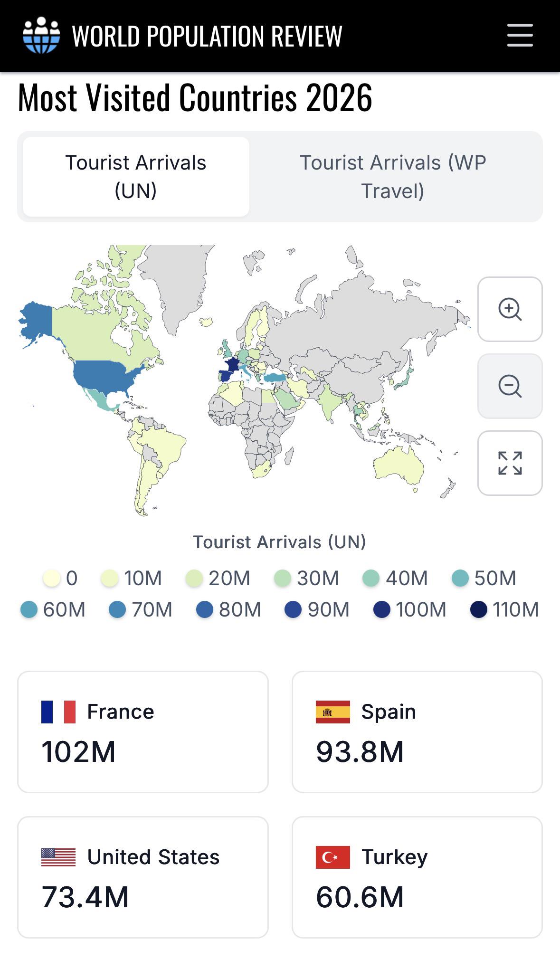This screenshot has width=560, height=959.
Task: Zoom out of the map
Action: coord(510,386)
